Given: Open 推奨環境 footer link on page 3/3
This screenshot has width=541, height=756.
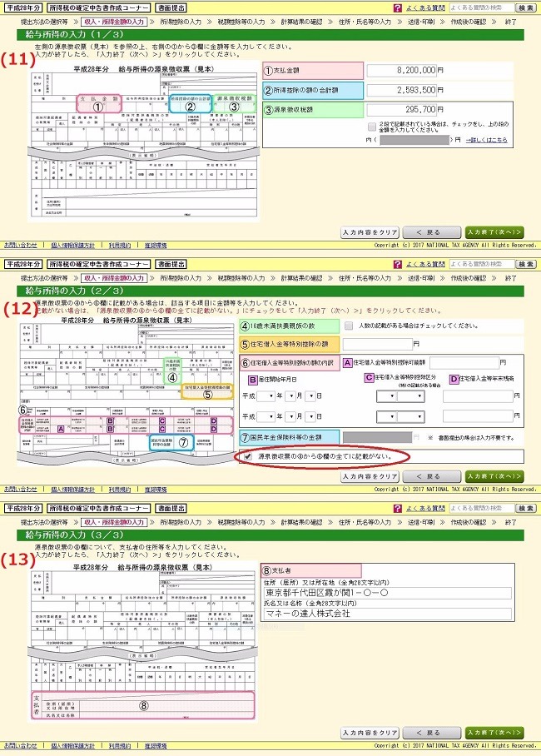Looking at the screenshot, I should [156, 746].
